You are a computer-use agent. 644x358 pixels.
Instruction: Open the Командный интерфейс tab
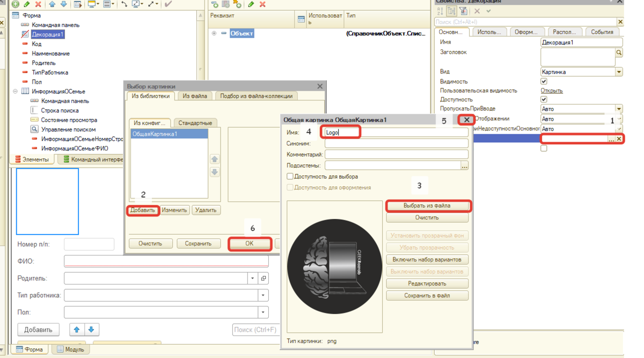tap(93, 159)
